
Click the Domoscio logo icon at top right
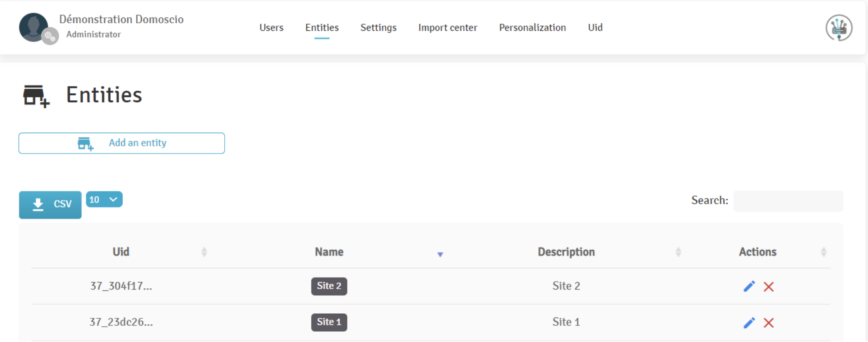pyautogui.click(x=838, y=28)
